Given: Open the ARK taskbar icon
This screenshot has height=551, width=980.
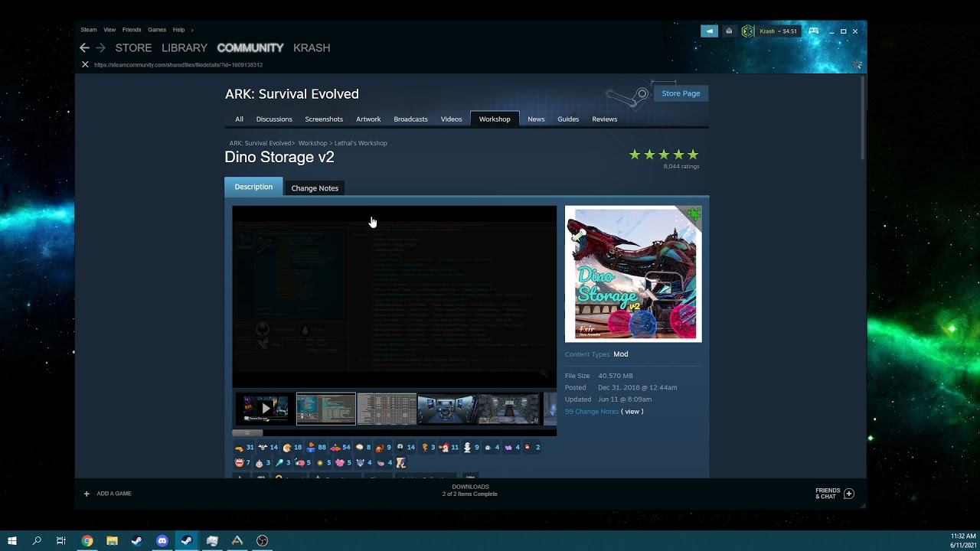Looking at the screenshot, I should (x=237, y=540).
